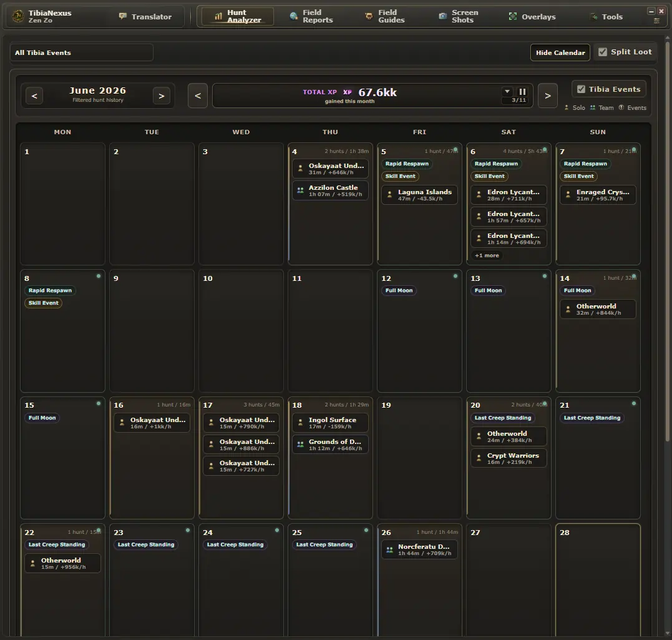Open Otherworld hunt on June 20
Screen dimensions: 672x640
coord(509,436)
